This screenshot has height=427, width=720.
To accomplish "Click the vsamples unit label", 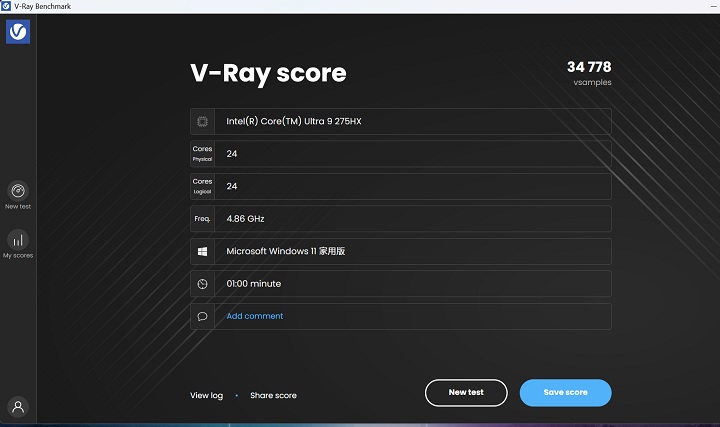I will pyautogui.click(x=592, y=82).
